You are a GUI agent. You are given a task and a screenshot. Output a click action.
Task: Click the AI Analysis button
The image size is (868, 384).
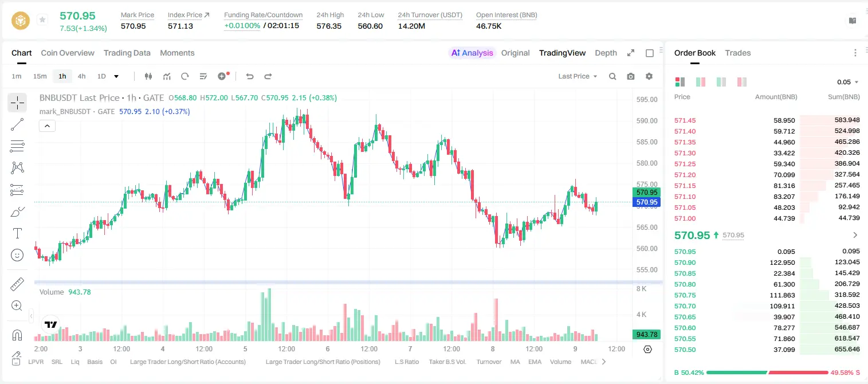tap(472, 53)
